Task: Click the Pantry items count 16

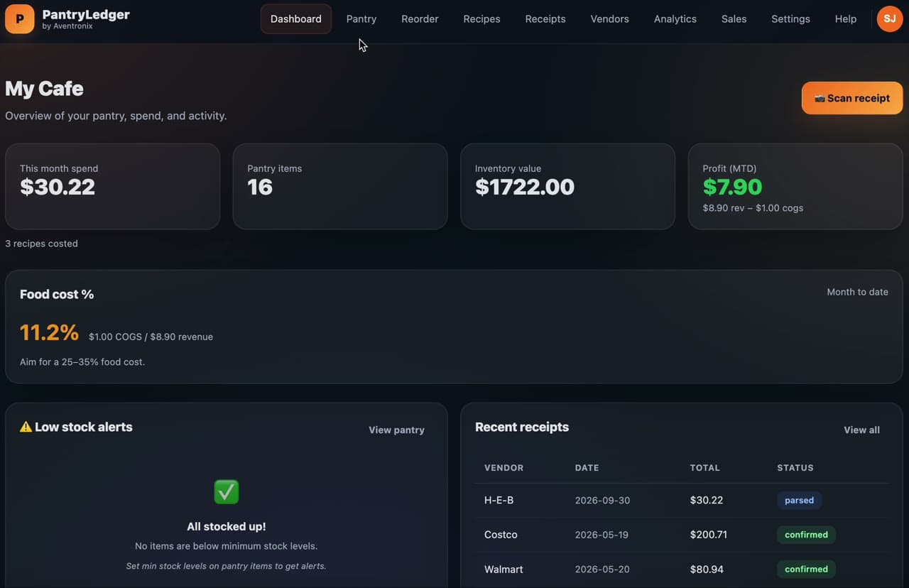Action: [260, 187]
